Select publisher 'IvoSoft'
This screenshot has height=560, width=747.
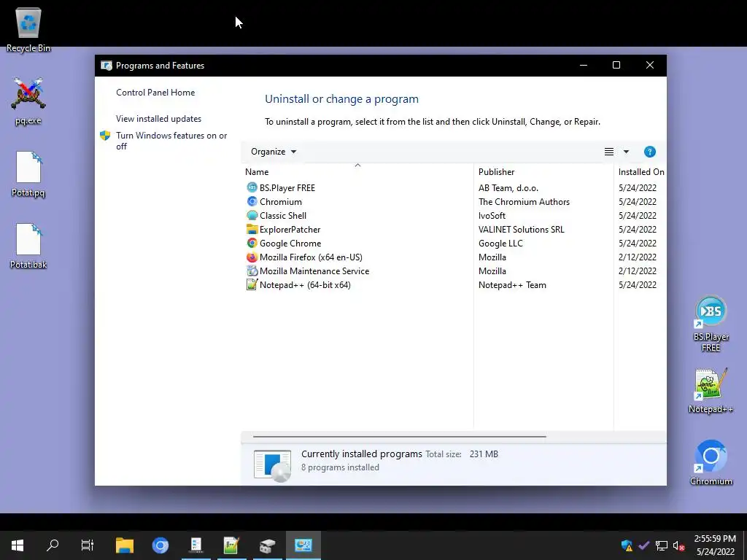(x=492, y=215)
